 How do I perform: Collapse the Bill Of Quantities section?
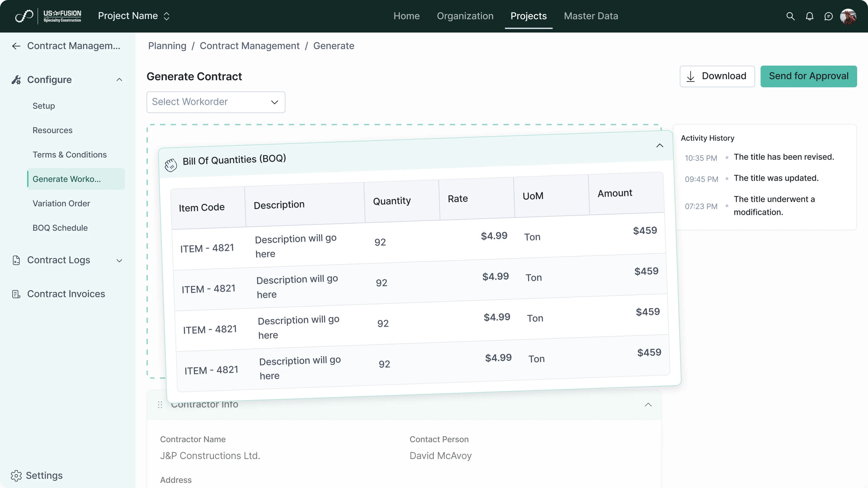659,145
